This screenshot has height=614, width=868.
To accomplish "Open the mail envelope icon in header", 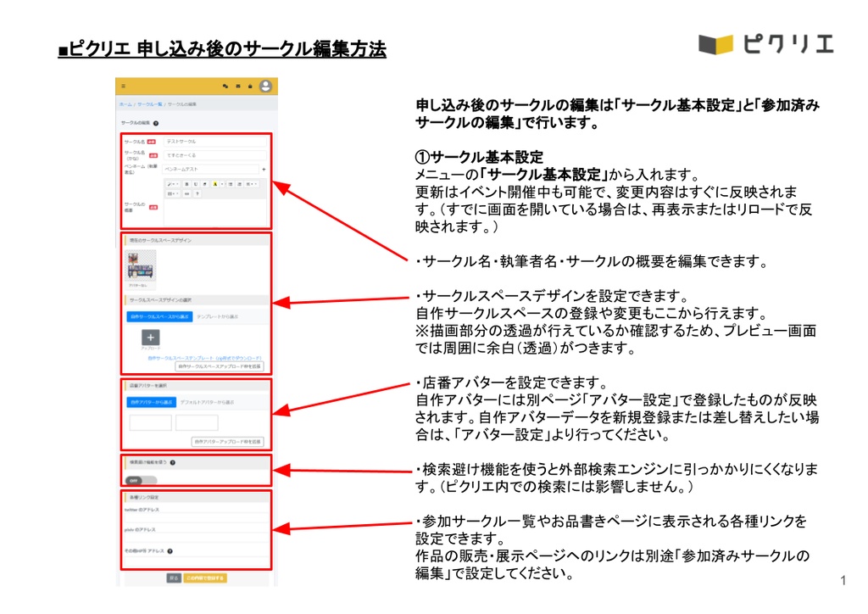I will point(238,86).
